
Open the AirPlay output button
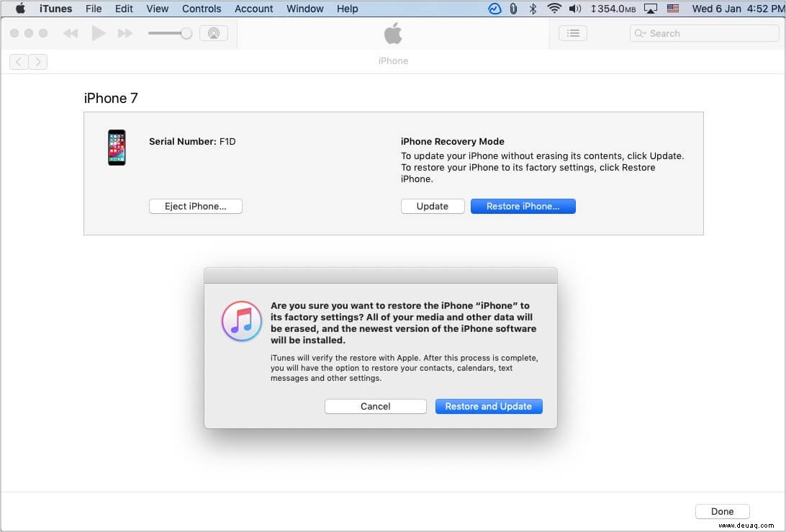point(214,34)
